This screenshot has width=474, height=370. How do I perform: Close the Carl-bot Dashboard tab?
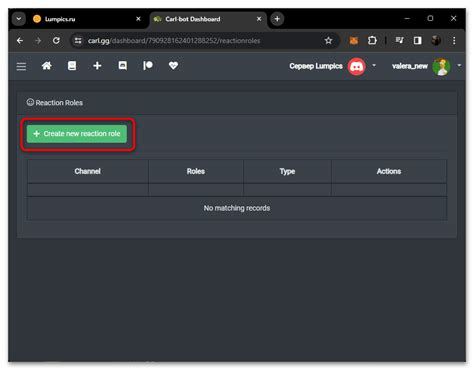pos(259,19)
